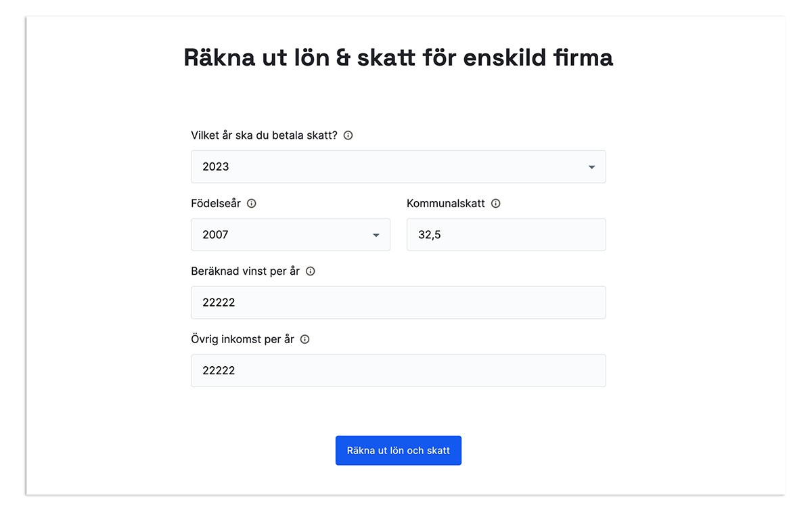Open the Födelseår info tooltip icon
Image resolution: width=812 pixels, height=511 pixels.
pos(252,203)
